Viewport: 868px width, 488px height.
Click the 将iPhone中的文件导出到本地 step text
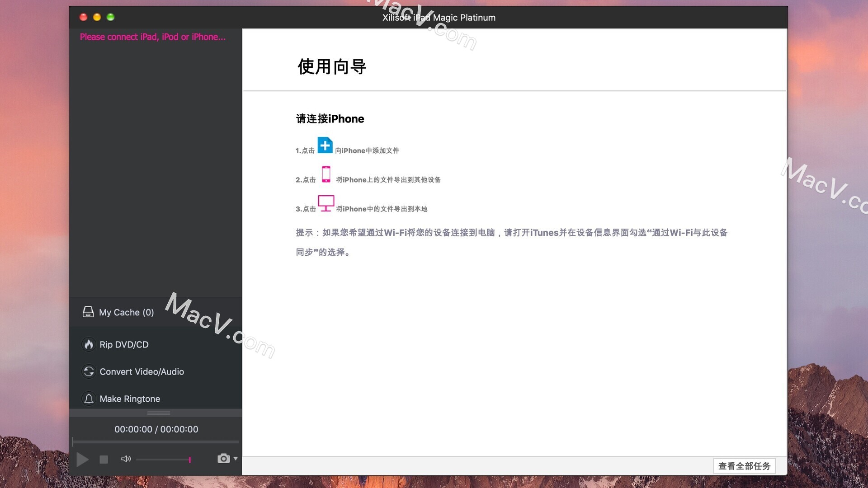coord(382,209)
